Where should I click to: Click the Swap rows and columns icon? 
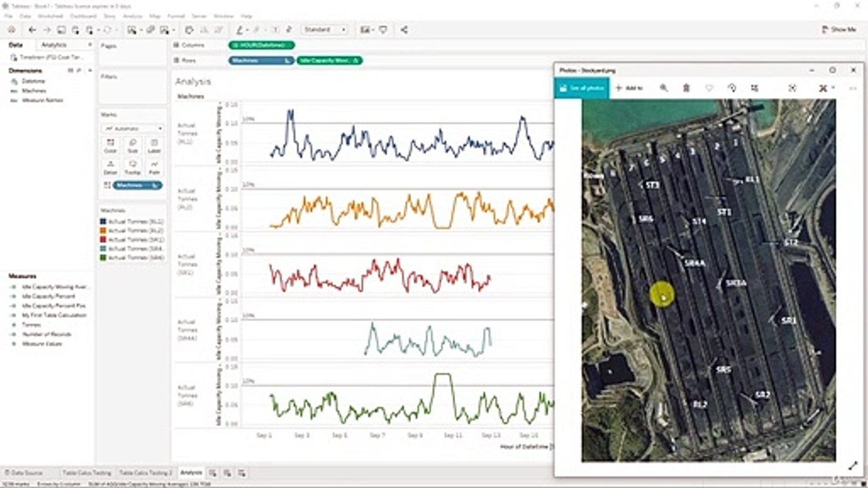click(x=189, y=30)
